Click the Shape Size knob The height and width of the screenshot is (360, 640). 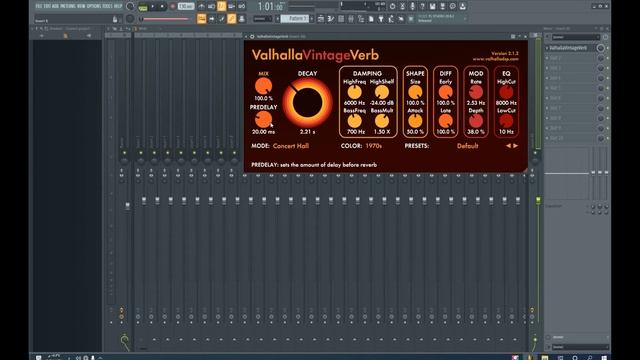(415, 92)
